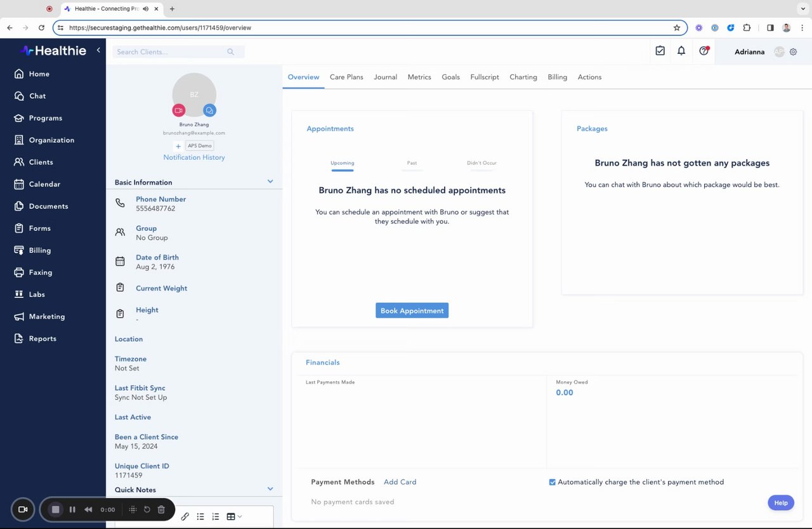Open Chrome three-dot menu
Viewport: 812px width, 529px height.
(x=802, y=28)
